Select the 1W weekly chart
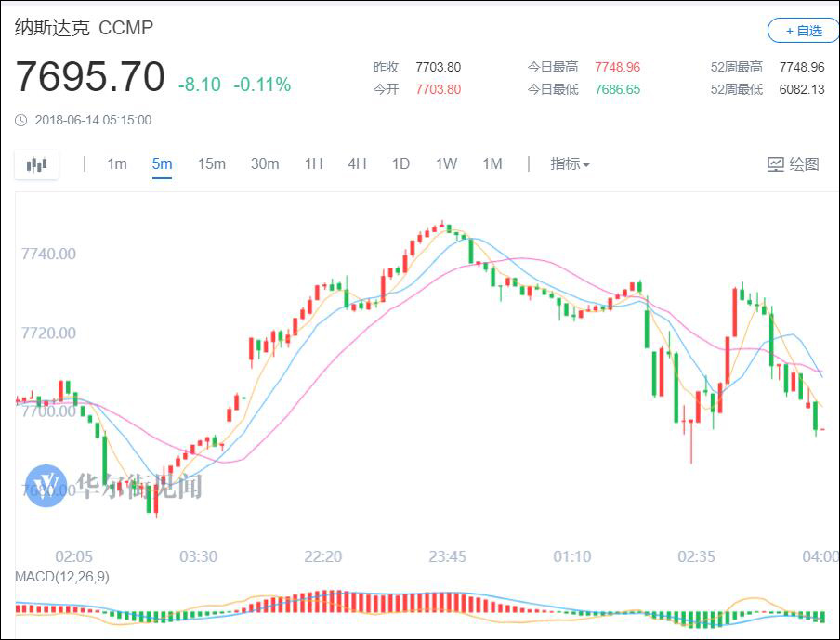 (446, 164)
